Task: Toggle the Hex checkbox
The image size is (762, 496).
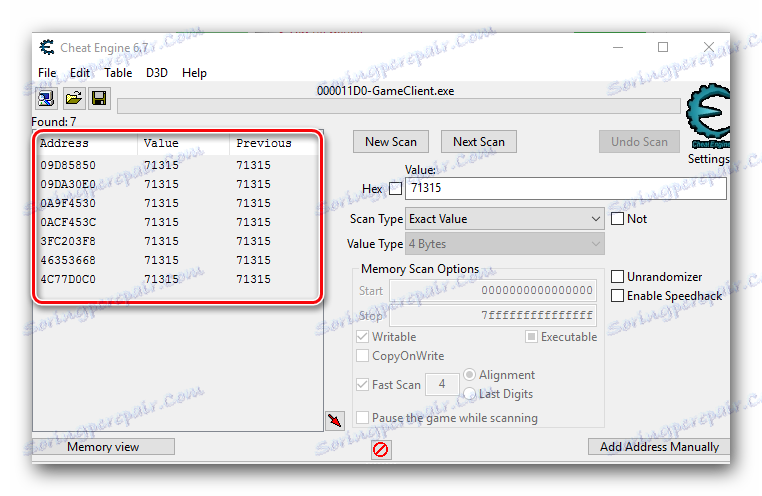Action: [396, 188]
